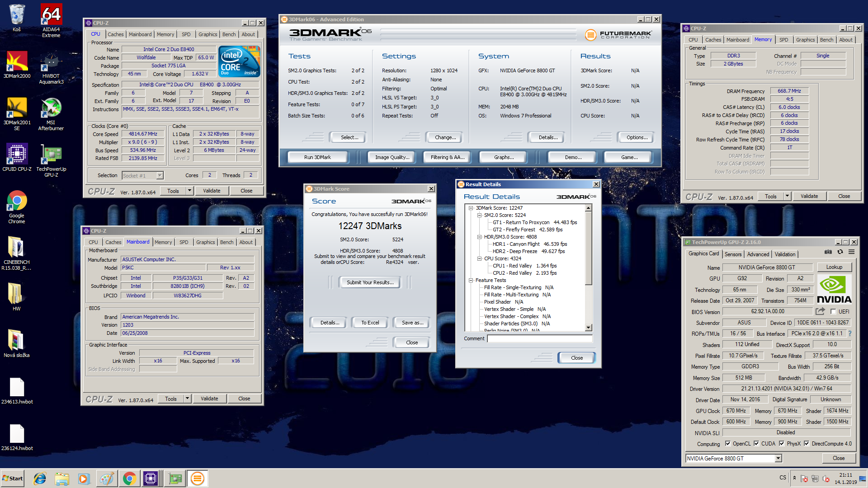This screenshot has width=868, height=488.
Task: Click bus interface question mark in GPU-Z
Action: pyautogui.click(x=849, y=333)
